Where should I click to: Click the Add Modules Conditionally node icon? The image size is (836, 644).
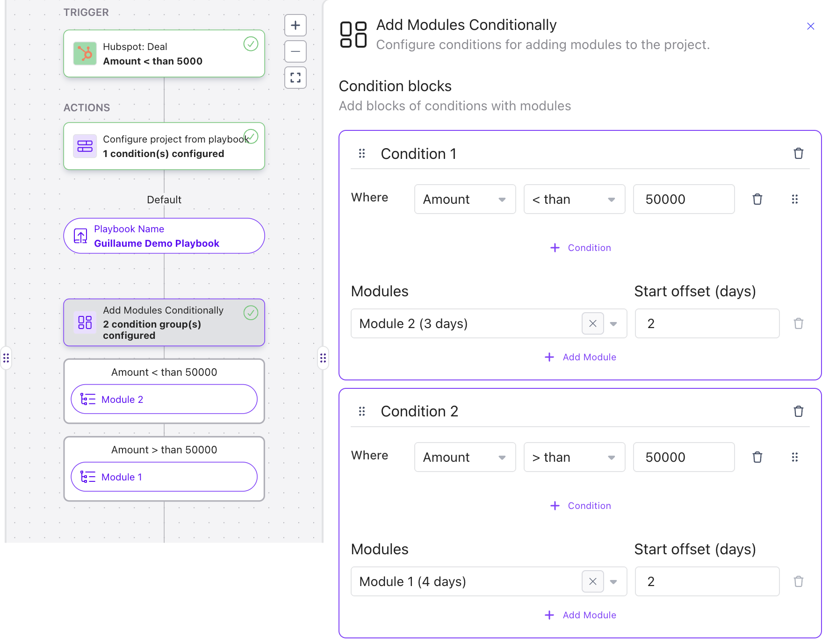pyautogui.click(x=85, y=322)
